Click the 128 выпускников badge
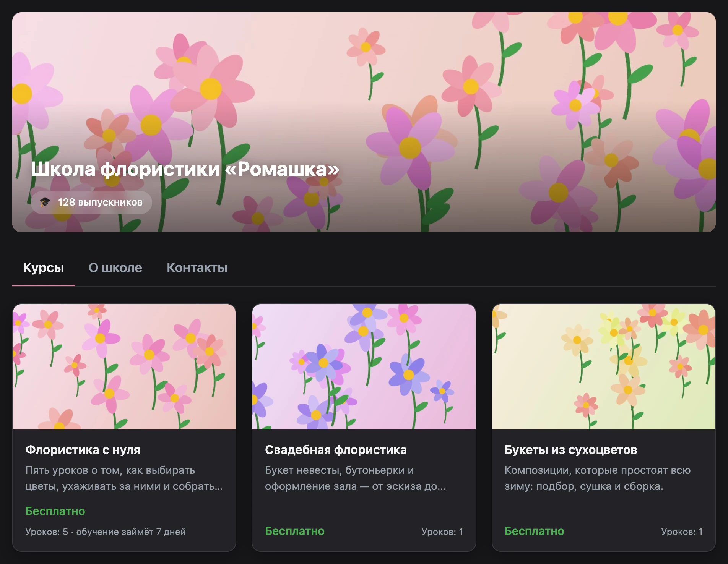728x564 pixels. click(91, 202)
